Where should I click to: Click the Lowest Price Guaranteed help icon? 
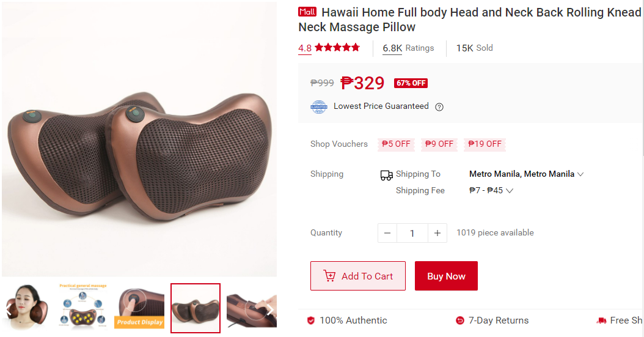439,107
